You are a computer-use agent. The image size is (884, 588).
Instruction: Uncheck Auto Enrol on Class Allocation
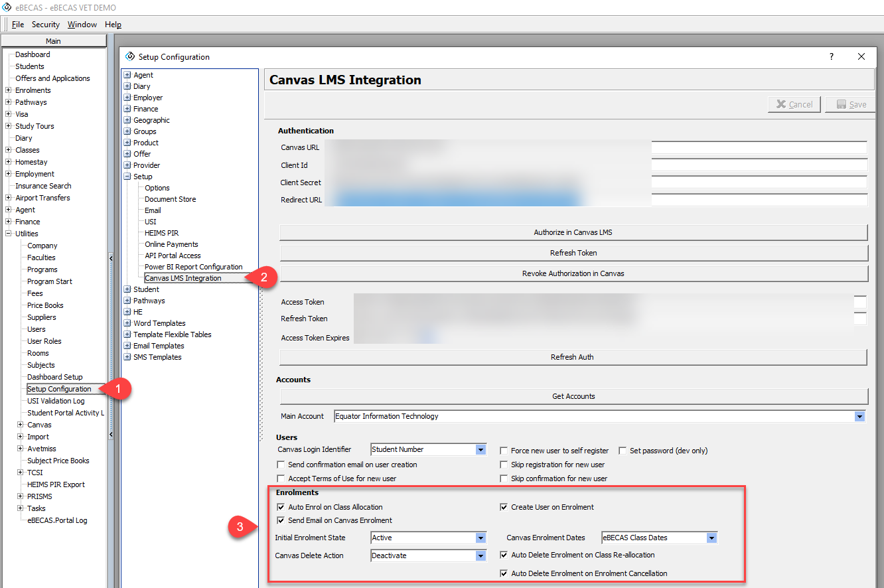click(281, 507)
